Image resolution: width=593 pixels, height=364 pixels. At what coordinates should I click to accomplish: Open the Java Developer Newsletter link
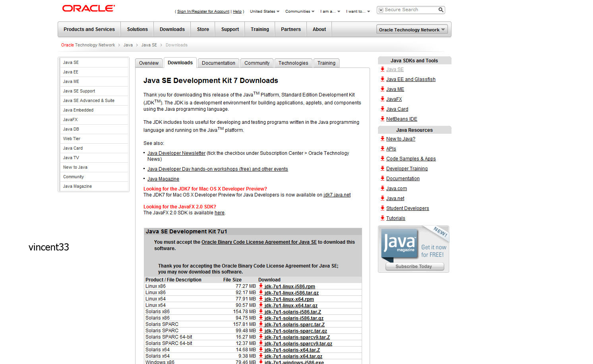coord(176,153)
